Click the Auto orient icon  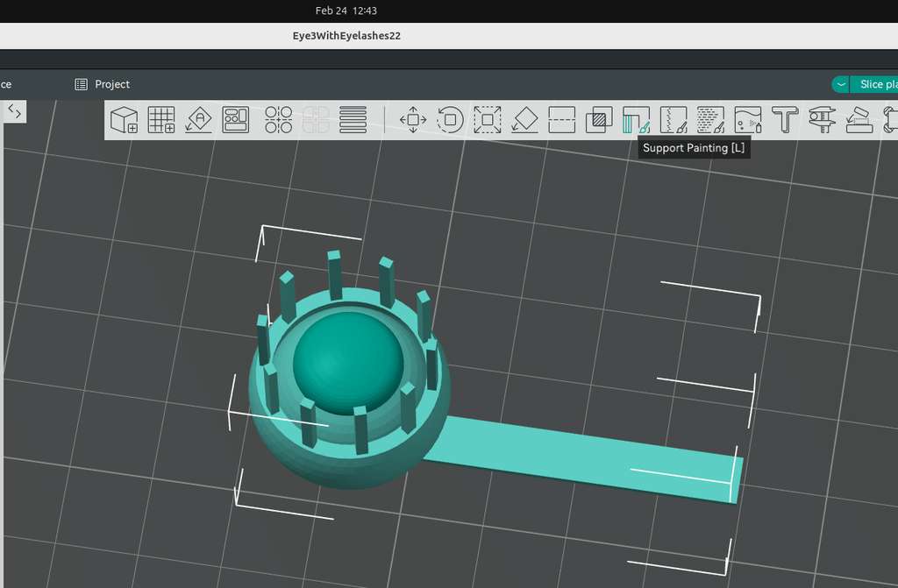click(x=198, y=120)
